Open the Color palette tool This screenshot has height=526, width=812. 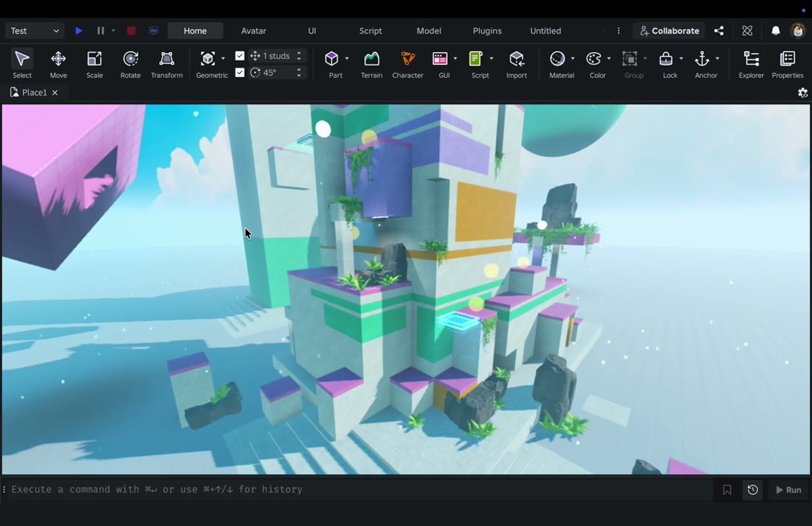(x=593, y=59)
